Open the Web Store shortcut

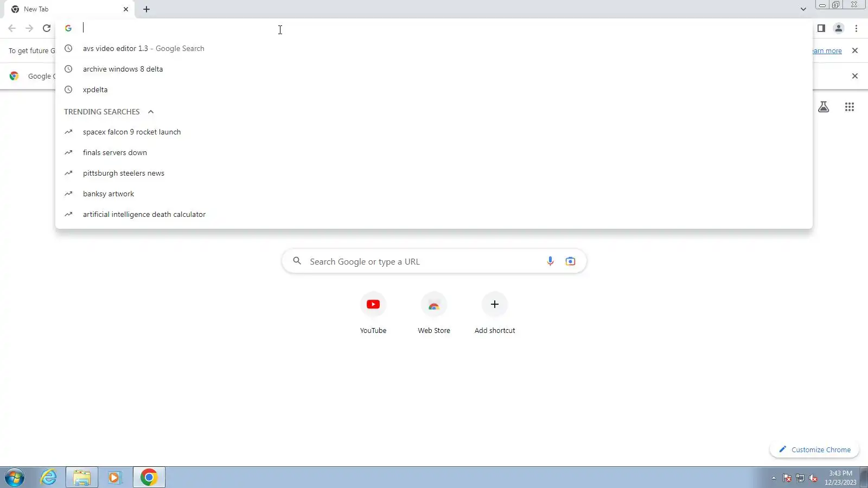tap(434, 313)
